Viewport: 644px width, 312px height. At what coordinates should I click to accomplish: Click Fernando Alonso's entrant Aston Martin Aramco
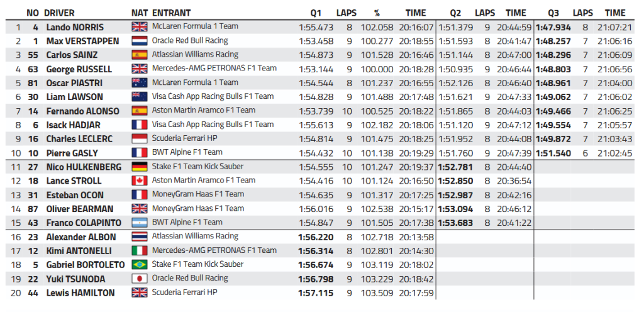tap(203, 111)
